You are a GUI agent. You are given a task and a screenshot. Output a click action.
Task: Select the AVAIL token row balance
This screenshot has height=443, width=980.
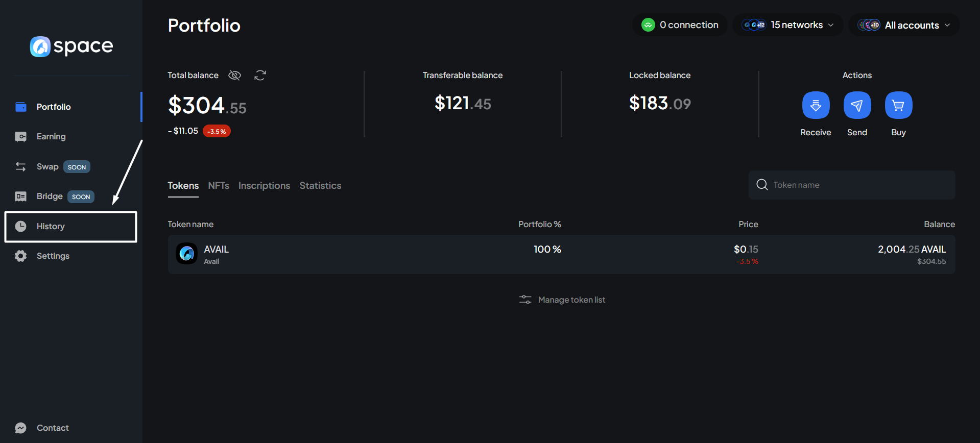911,254
